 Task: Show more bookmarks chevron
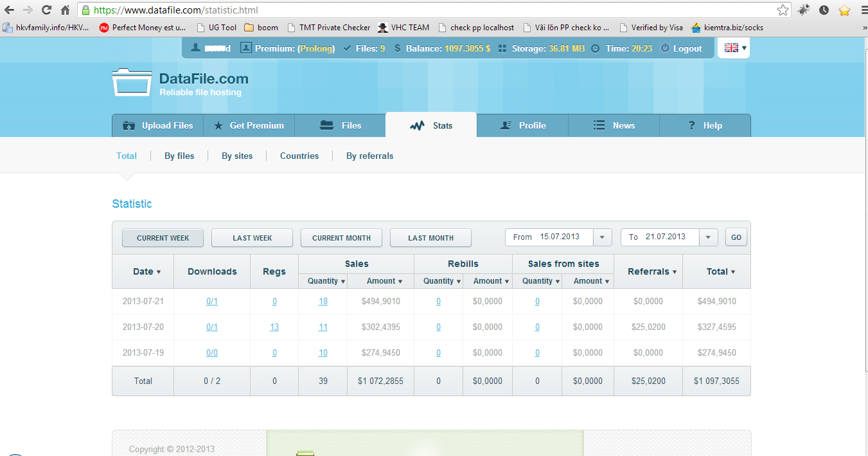pyautogui.click(x=864, y=28)
